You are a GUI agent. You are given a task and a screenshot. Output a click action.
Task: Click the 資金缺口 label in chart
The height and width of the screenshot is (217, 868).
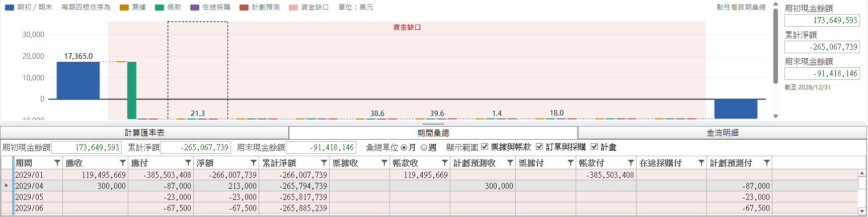[407, 27]
